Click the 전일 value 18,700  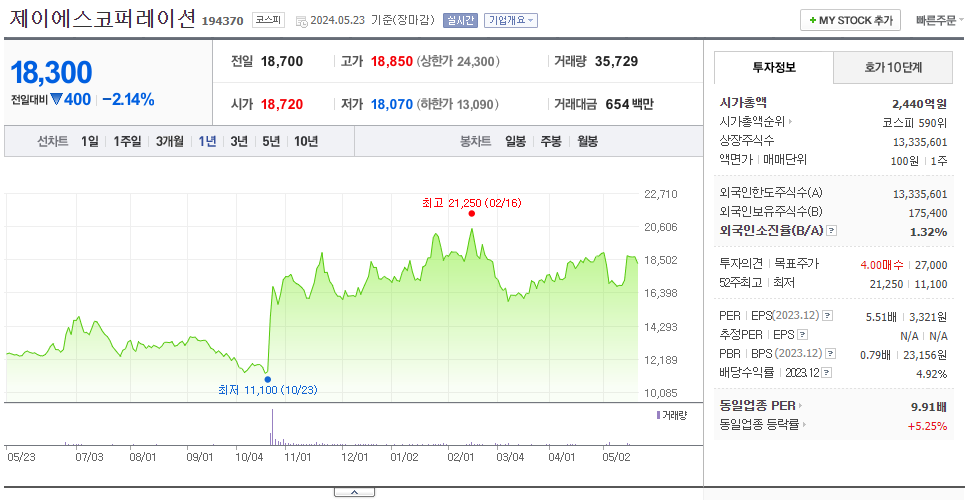click(282, 61)
